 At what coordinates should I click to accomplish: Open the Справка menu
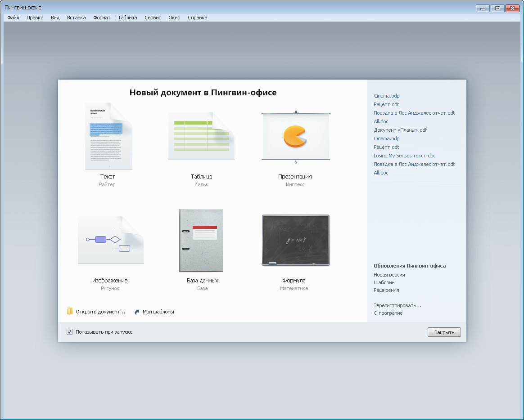coord(197,18)
